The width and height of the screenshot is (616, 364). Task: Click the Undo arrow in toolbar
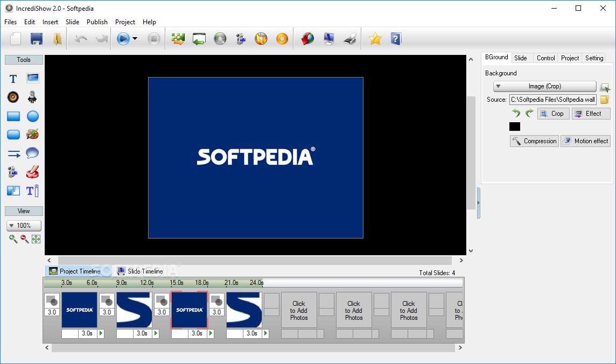81,39
